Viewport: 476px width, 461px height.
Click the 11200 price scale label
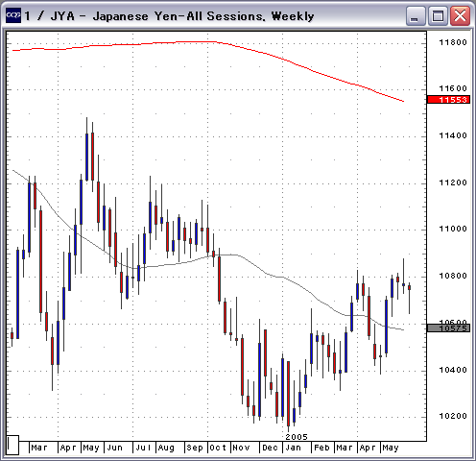(x=453, y=182)
